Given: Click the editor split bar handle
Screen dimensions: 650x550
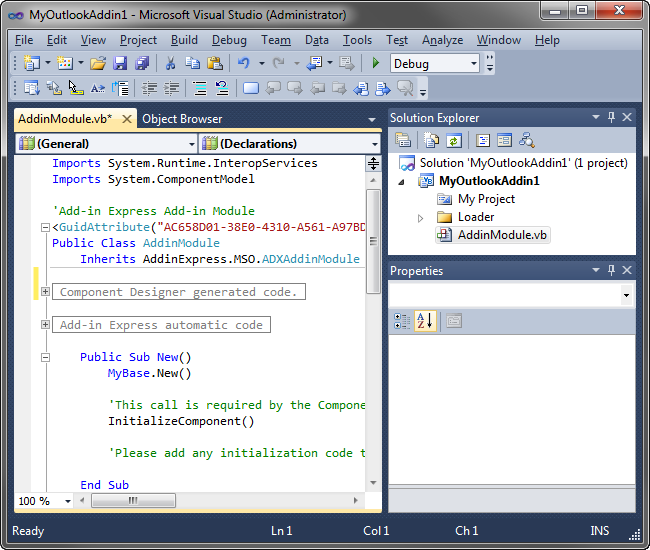Looking at the screenshot, I should (x=373, y=164).
